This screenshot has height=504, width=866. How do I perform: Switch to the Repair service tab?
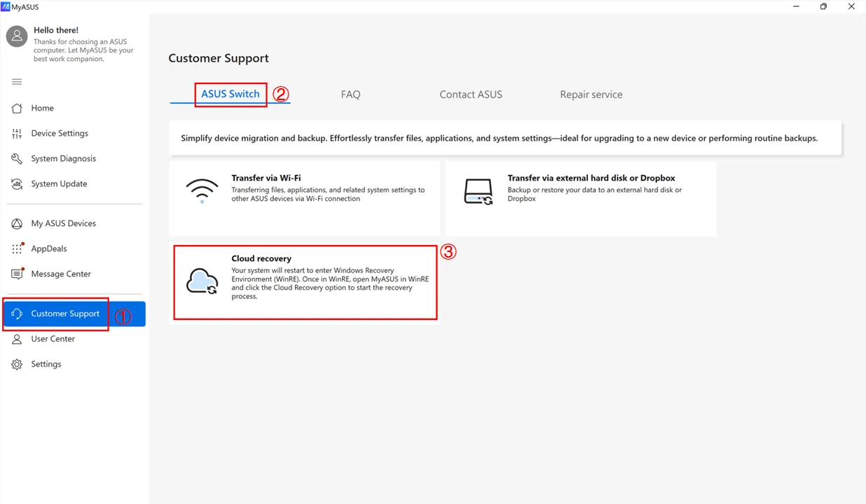coord(591,94)
